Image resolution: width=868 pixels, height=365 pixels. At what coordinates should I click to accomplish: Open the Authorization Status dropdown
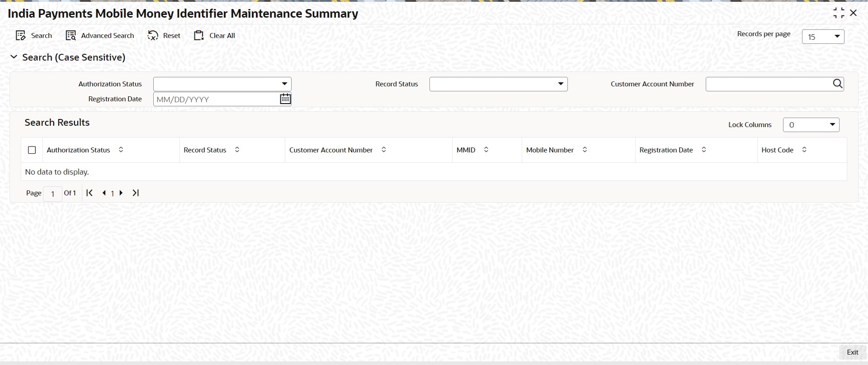click(x=284, y=84)
